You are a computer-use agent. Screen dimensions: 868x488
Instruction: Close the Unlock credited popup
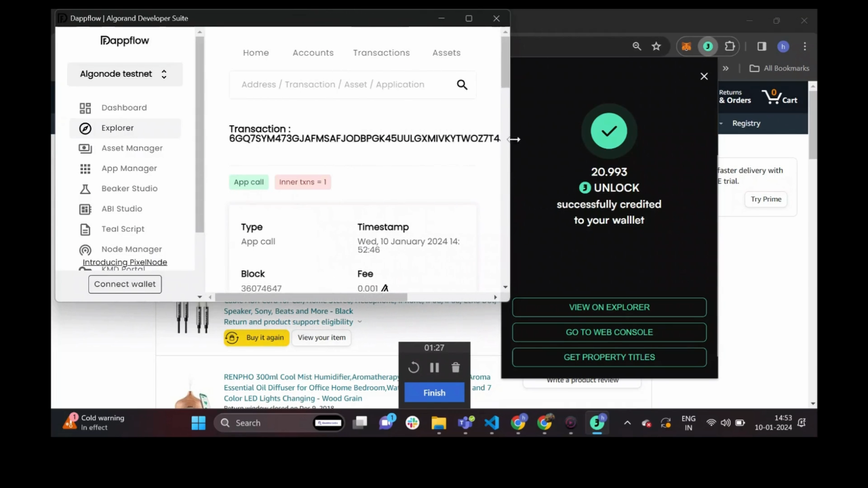(704, 77)
